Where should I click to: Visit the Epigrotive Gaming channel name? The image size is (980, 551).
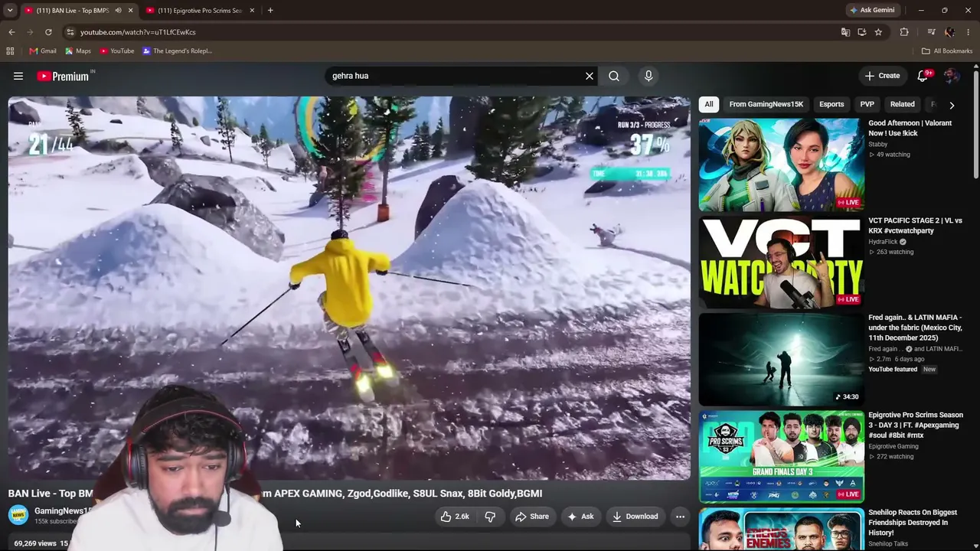pyautogui.click(x=893, y=446)
